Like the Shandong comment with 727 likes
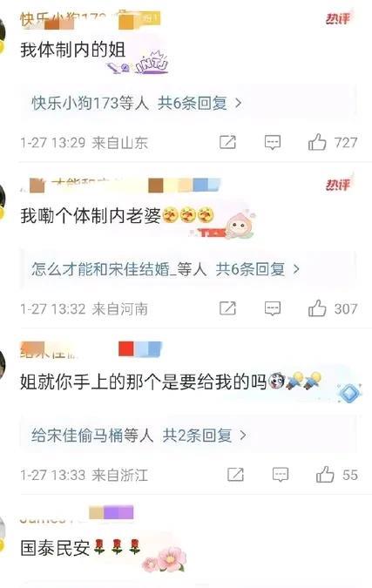The width and height of the screenshot is (372, 588). click(317, 142)
